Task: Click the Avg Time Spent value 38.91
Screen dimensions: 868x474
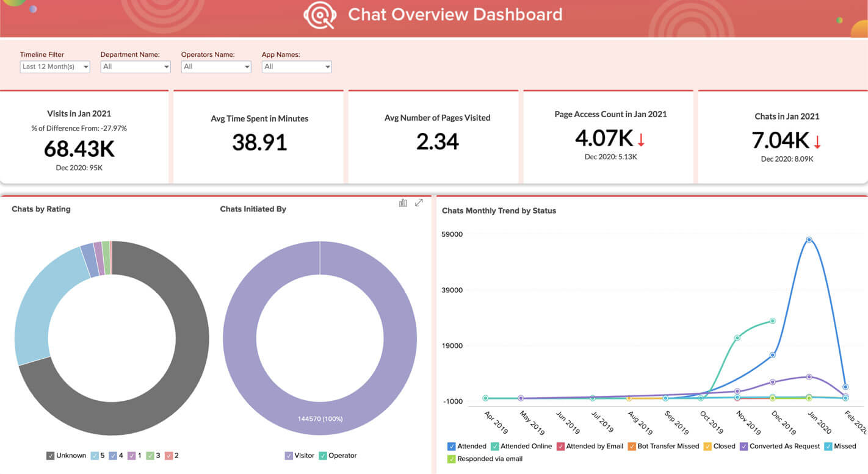Action: coord(259,143)
